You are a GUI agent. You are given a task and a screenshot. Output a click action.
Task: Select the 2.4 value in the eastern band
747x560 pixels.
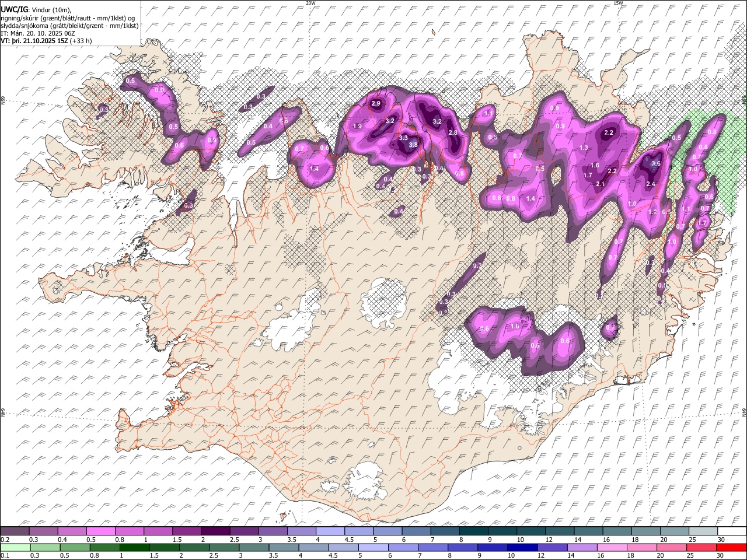[651, 184]
